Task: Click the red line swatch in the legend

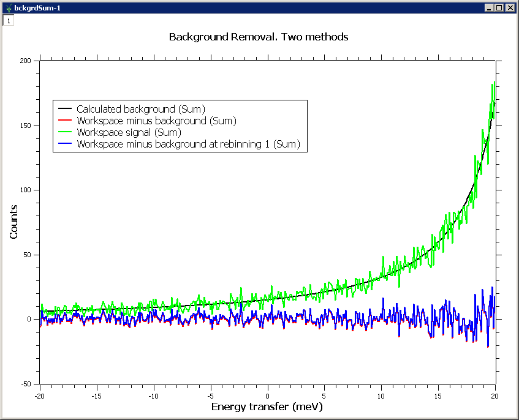Action: 65,121
